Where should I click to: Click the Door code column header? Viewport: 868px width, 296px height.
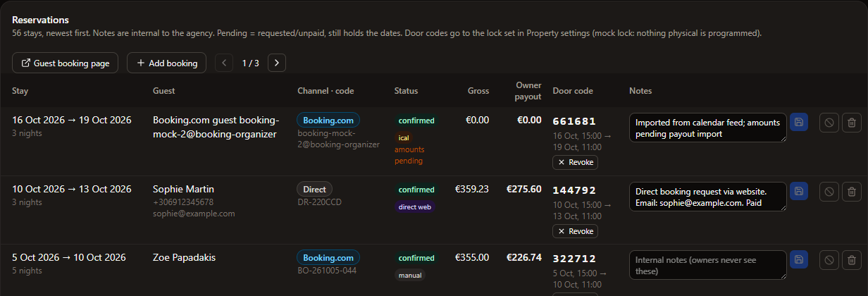point(573,91)
